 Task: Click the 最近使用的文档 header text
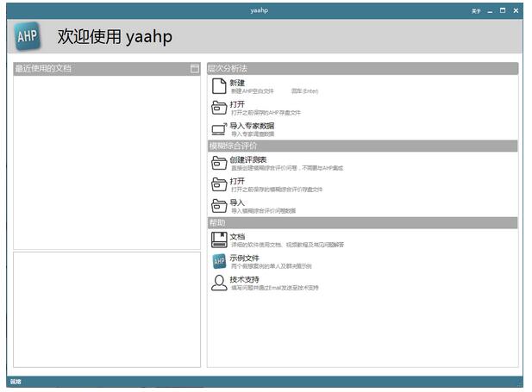pos(43,69)
